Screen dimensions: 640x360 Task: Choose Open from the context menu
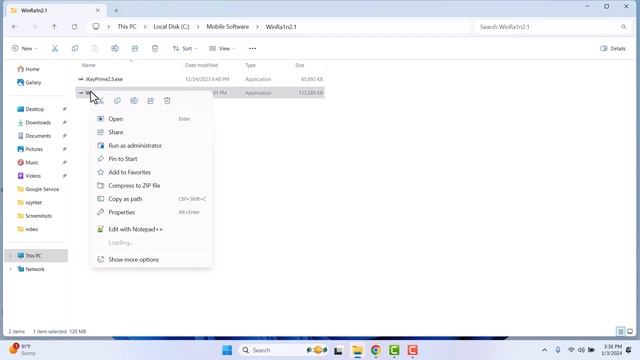151,119
